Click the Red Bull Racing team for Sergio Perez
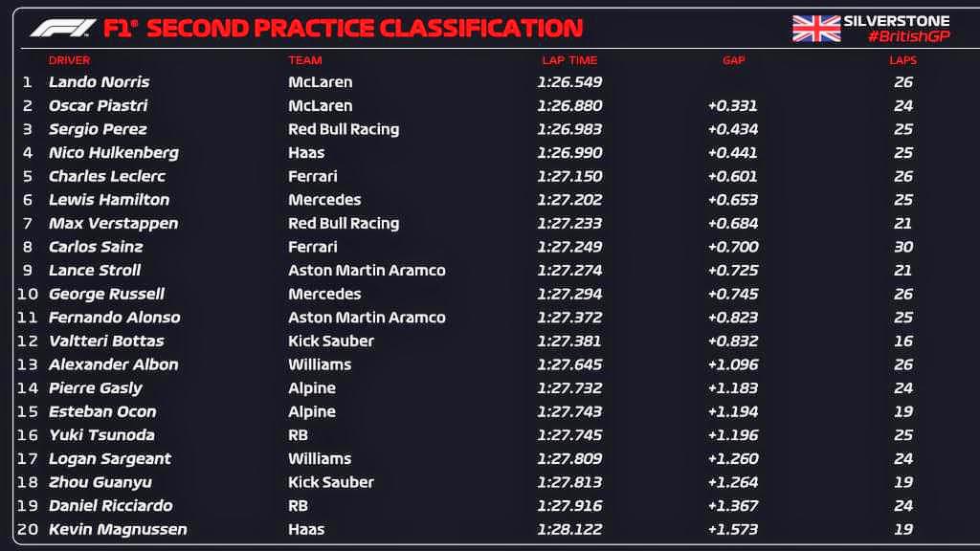 [344, 129]
